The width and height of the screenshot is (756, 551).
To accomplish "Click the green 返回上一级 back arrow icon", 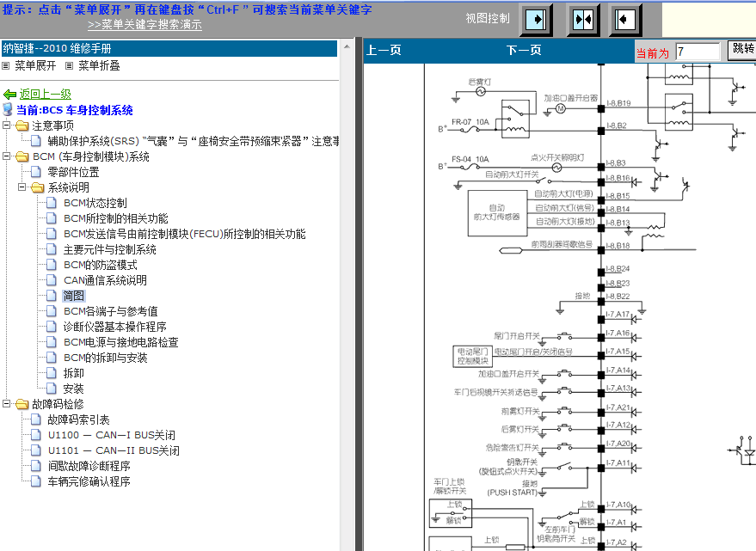I will (x=9, y=95).
